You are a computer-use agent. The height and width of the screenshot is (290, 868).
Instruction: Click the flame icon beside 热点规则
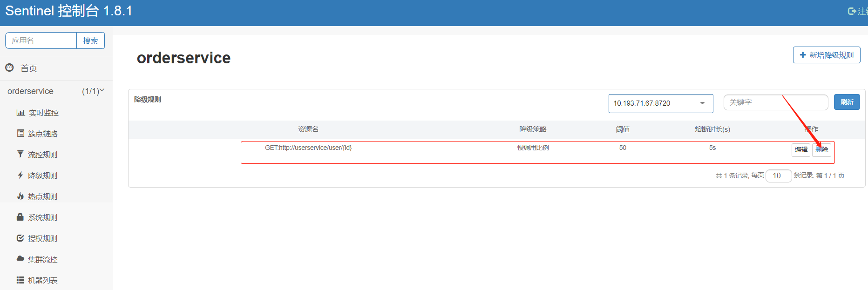pyautogui.click(x=20, y=196)
